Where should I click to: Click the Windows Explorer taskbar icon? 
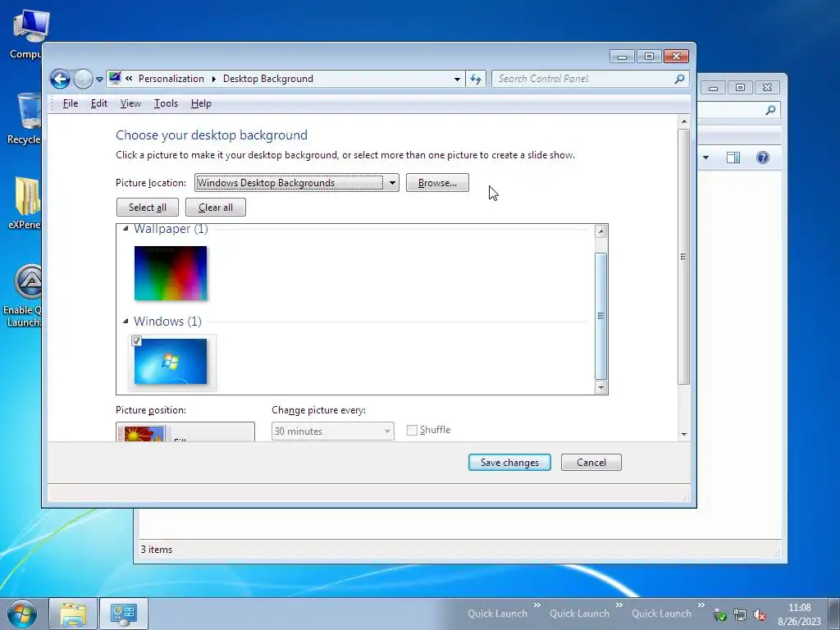pos(73,614)
